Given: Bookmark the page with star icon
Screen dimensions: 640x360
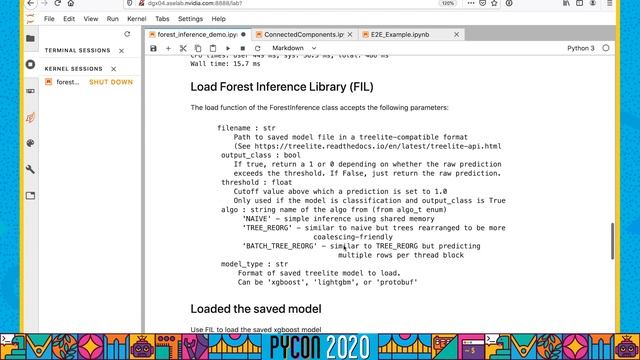Looking at the screenshot, I should 494,3.
